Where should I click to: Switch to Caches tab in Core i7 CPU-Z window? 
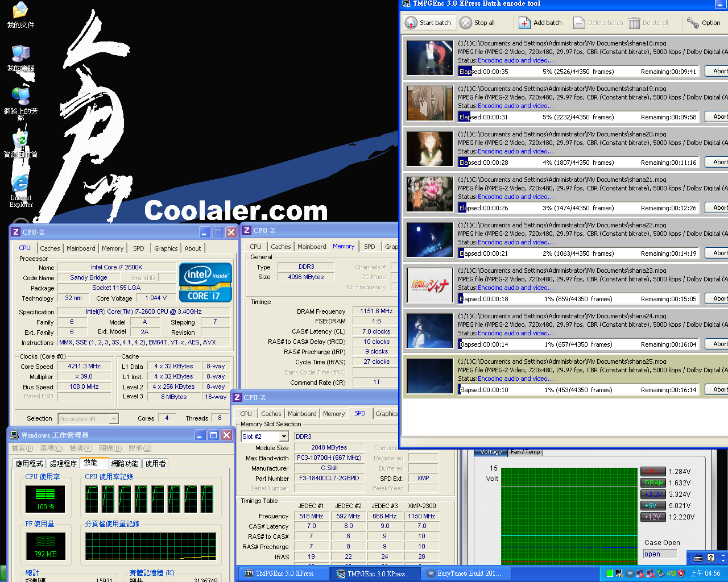click(x=50, y=248)
